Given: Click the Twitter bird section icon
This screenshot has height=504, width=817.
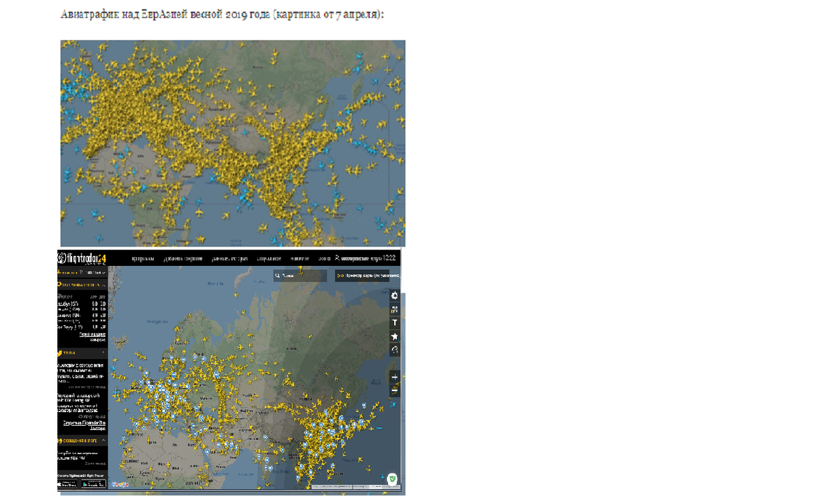Looking at the screenshot, I should [x=60, y=353].
